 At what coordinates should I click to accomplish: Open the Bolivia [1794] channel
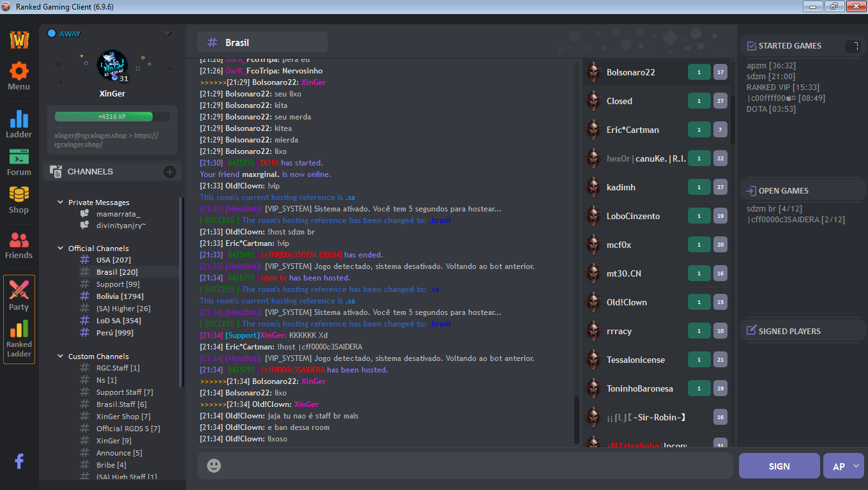point(119,296)
